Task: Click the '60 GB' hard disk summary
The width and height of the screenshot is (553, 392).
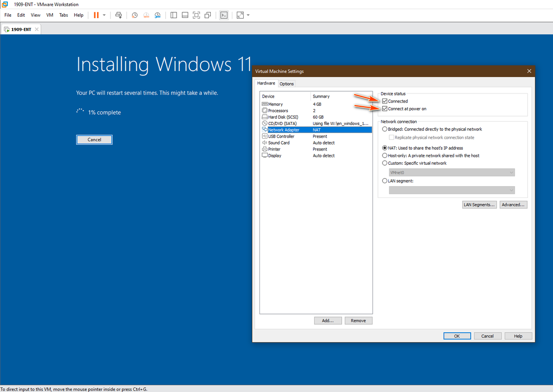Action: click(318, 117)
